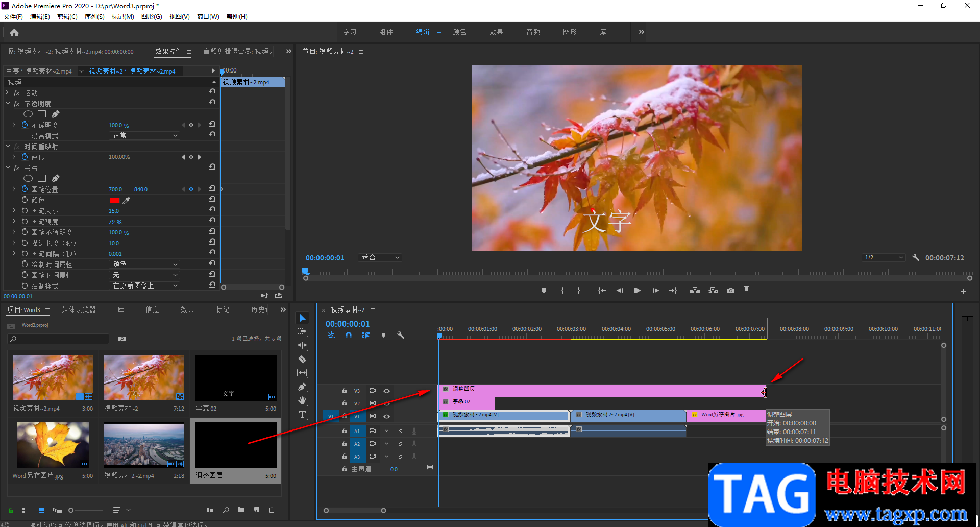Open the 序列(S) menu
Screen dimensions: 980x527
pos(94,16)
